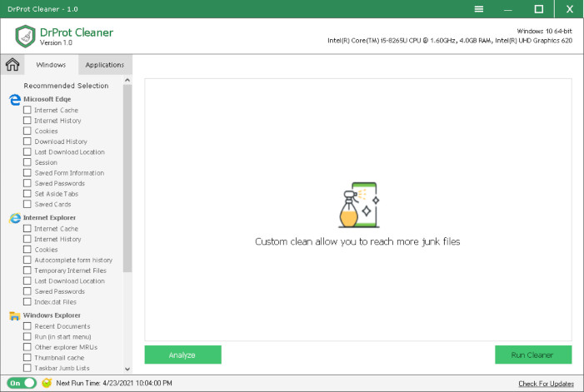Click the Windows 10 64-bit system info text
Viewport: 584px width, 392px height.
[x=544, y=31]
